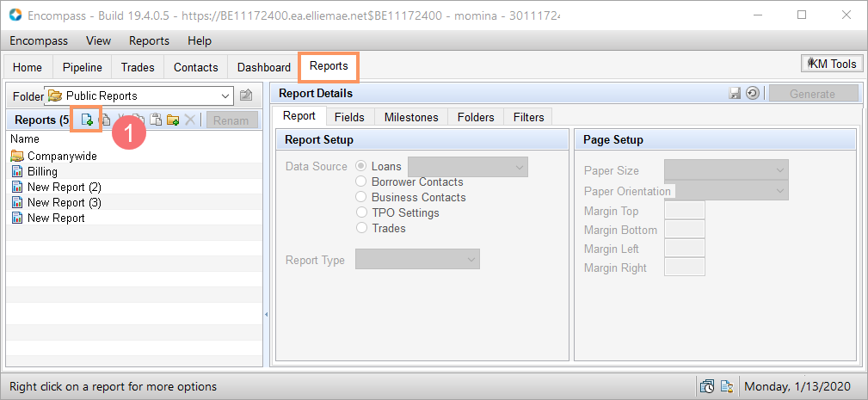Switch to the Dashboard tab
Screen dimensions: 868x400
click(x=264, y=67)
